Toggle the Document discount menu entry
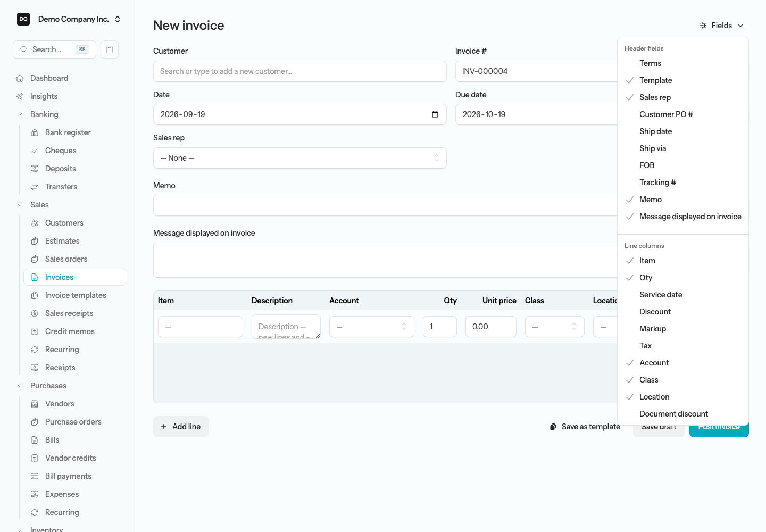The height and width of the screenshot is (532, 766). point(683,414)
